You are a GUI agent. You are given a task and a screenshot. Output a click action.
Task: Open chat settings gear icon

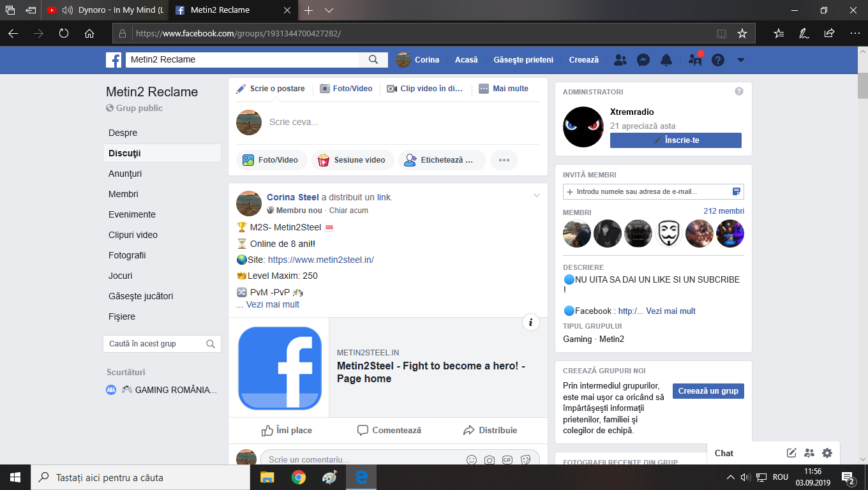827,453
